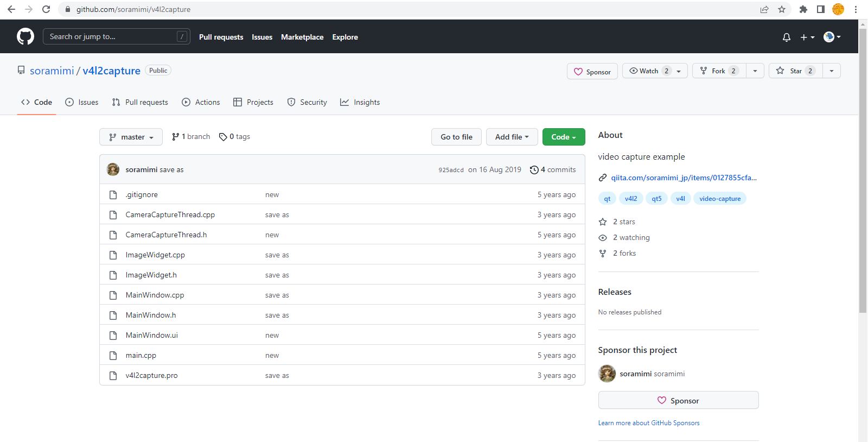Open the Insights tab
The image size is (868, 442).
[x=360, y=102]
